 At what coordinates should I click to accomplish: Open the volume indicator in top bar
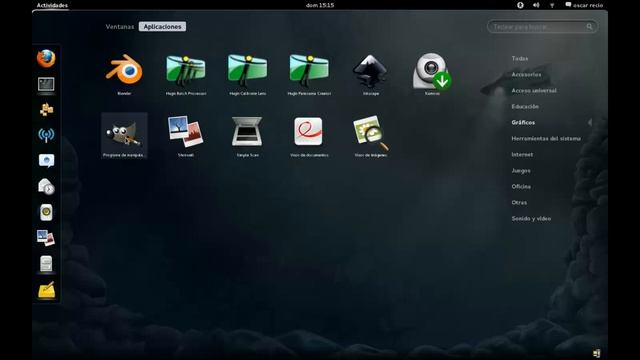(536, 5)
